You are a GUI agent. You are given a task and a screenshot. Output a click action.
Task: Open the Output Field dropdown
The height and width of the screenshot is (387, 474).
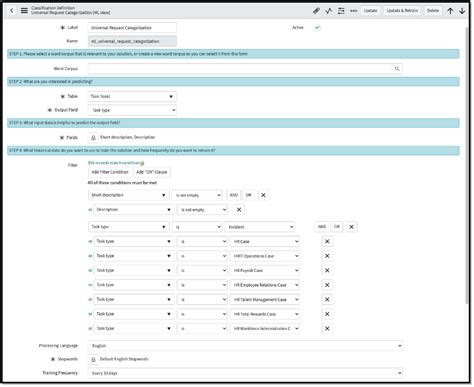(132, 110)
